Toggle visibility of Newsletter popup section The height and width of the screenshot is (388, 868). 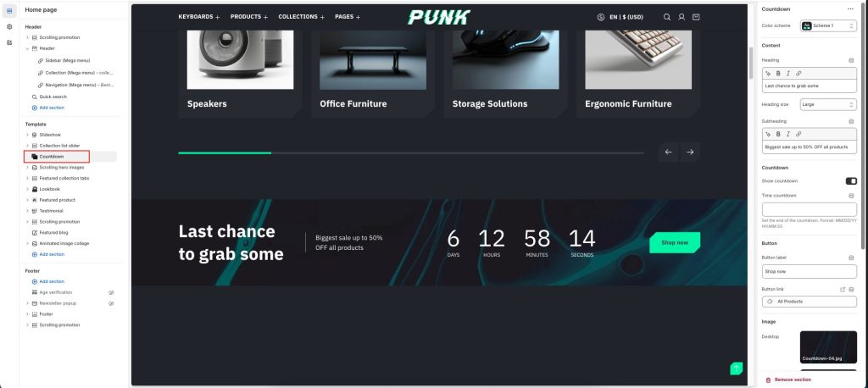(x=111, y=303)
